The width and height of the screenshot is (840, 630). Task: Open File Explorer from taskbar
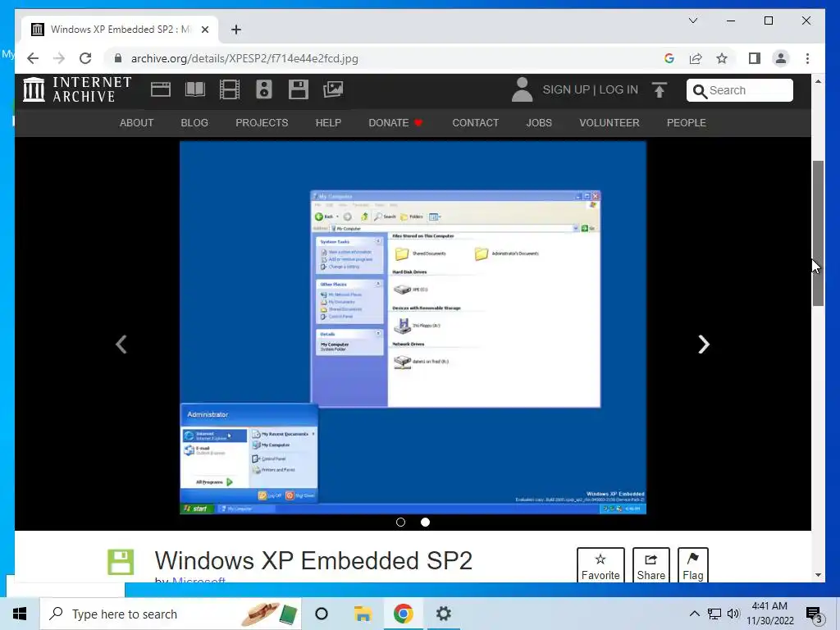click(363, 614)
